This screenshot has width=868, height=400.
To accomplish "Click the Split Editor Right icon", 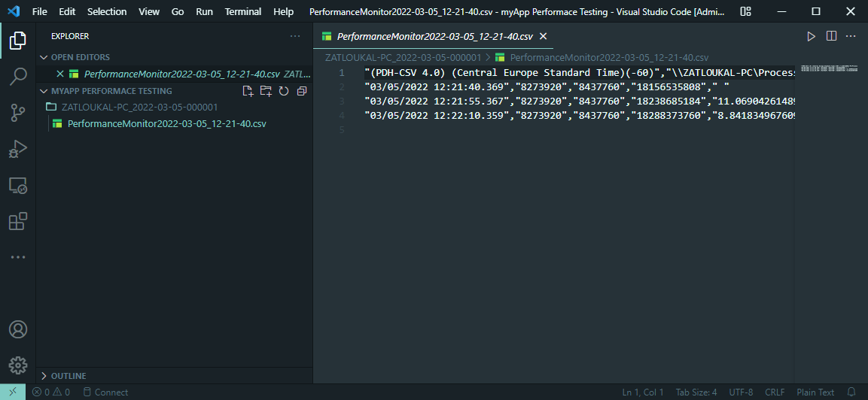I will [831, 36].
